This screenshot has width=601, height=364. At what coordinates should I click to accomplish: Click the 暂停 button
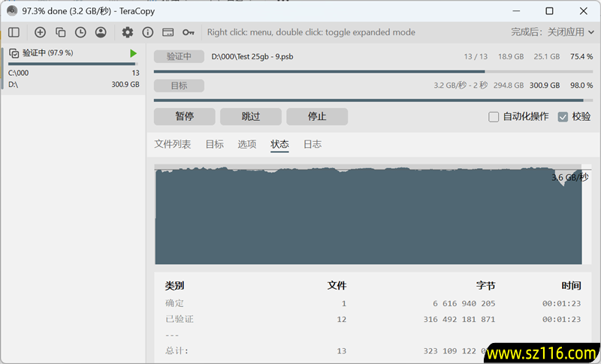pos(184,116)
